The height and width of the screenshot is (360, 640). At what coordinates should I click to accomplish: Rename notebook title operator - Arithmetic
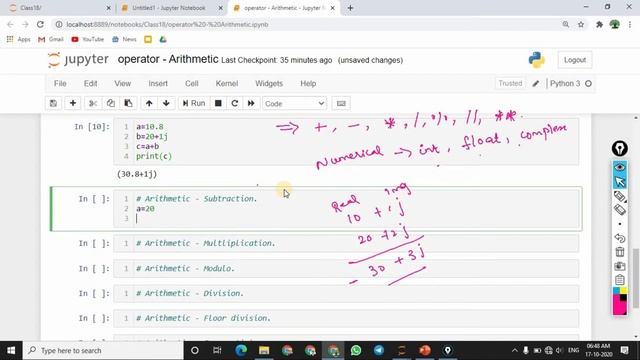pyautogui.click(x=168, y=59)
